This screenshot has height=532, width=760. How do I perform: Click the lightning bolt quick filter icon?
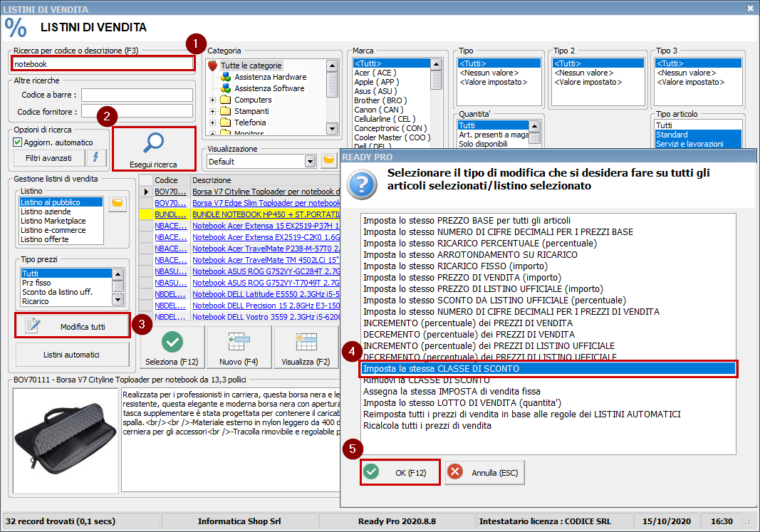point(96,157)
